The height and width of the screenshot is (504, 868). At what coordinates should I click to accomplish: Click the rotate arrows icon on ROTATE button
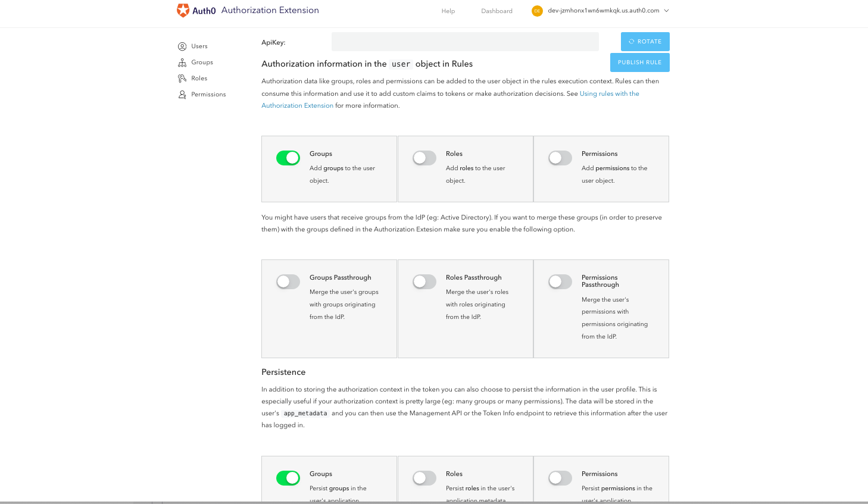(x=633, y=41)
